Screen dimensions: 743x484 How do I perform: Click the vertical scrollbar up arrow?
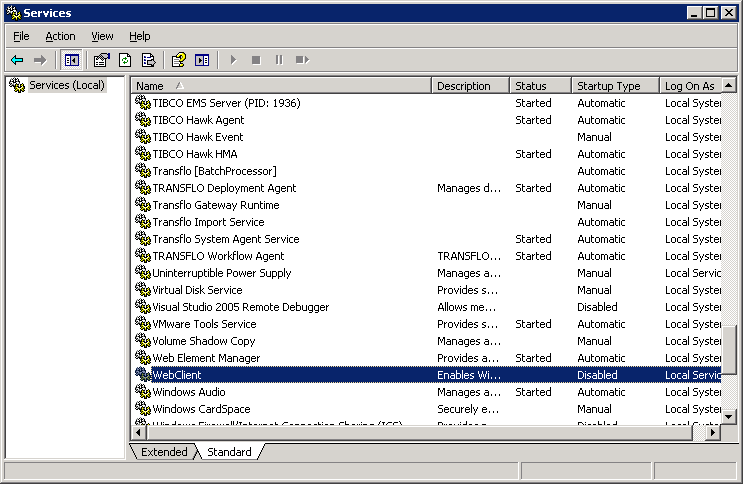(729, 85)
